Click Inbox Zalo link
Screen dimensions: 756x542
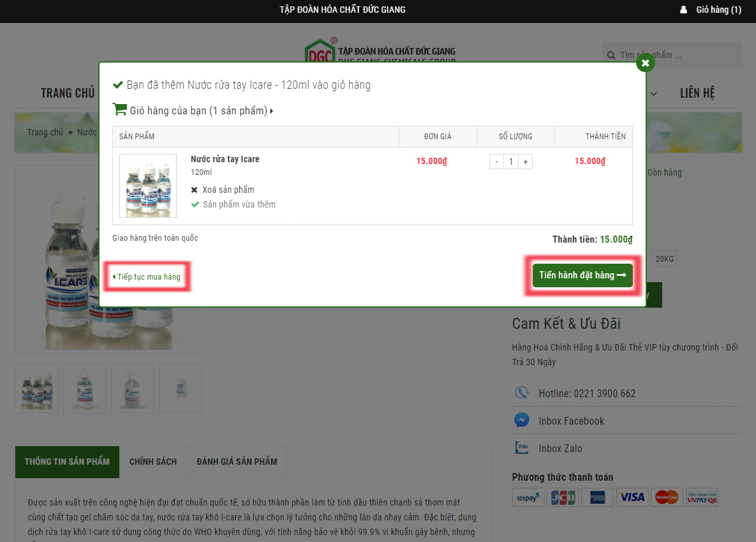(560, 448)
